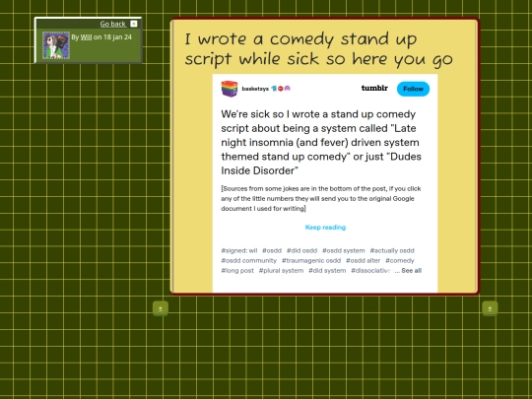Open the #did system tag
This screenshot has width=532, height=399.
click(x=327, y=270)
